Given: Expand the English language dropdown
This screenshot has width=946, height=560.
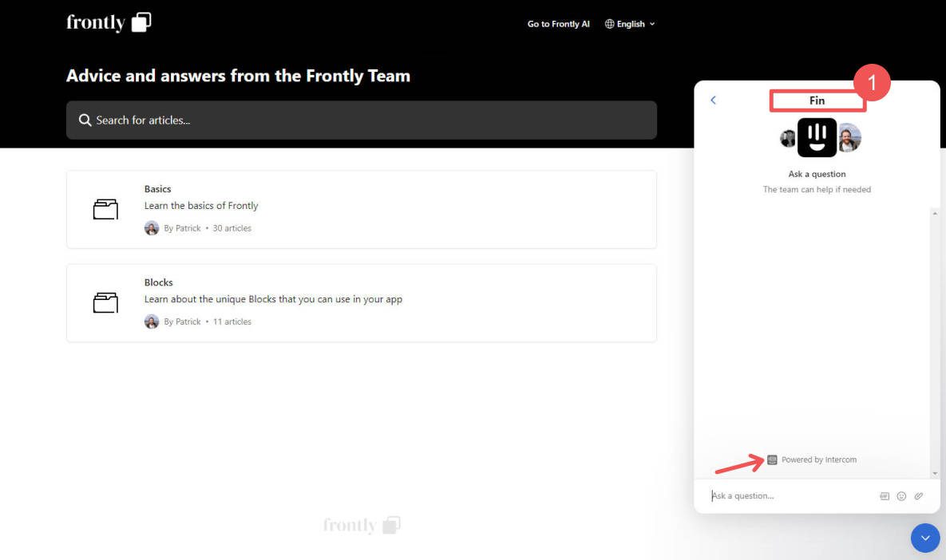Looking at the screenshot, I should (x=631, y=24).
